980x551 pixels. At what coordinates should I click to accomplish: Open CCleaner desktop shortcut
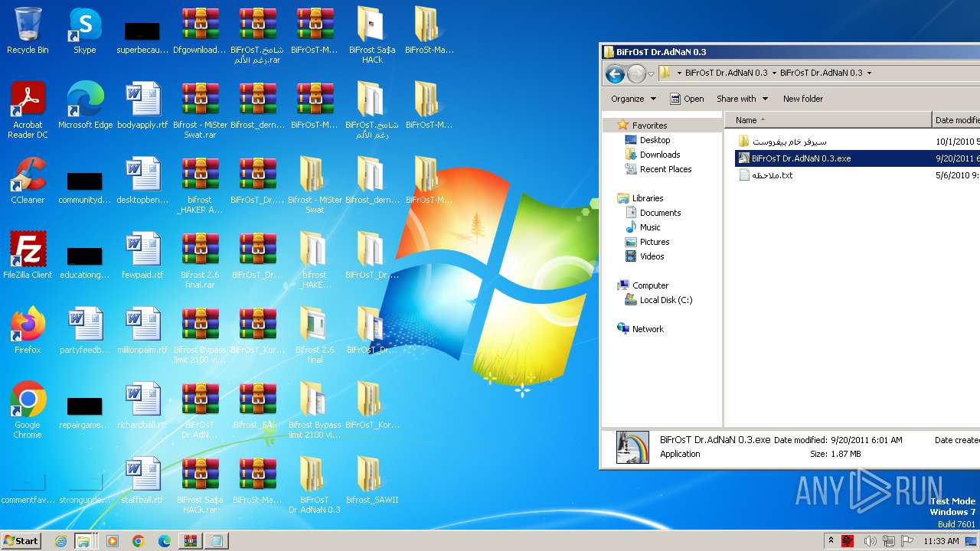pos(28,181)
